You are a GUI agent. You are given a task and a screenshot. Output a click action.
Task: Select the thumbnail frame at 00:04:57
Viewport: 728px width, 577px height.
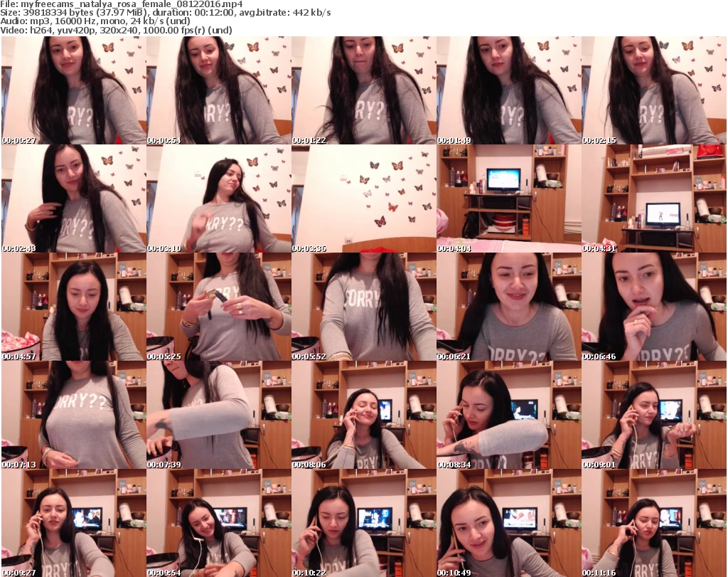74,307
